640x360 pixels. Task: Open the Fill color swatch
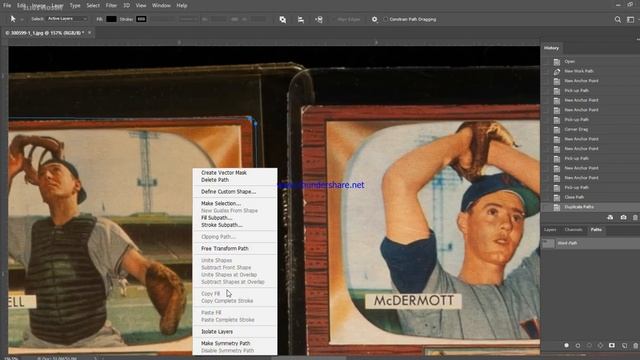[111, 19]
